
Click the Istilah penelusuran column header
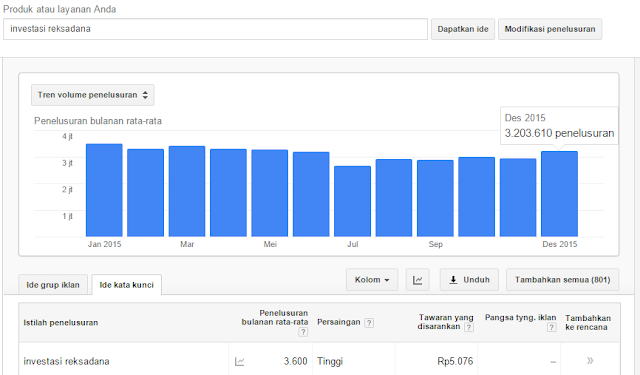click(61, 323)
